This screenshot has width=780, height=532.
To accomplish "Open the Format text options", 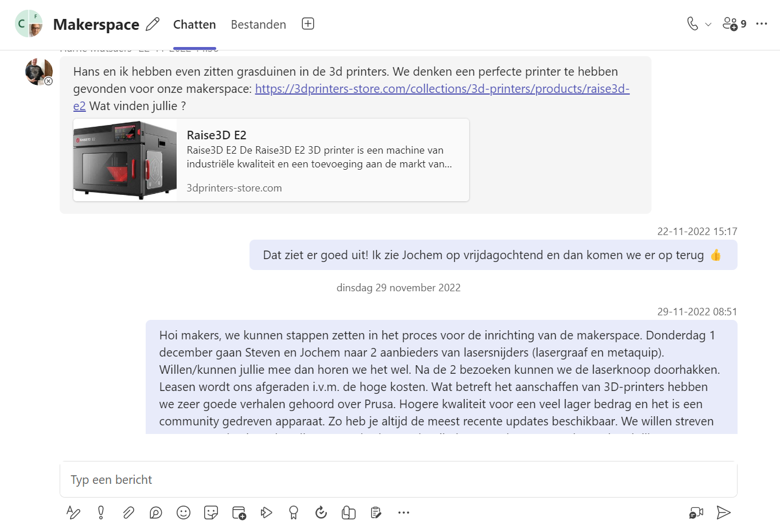I will point(73,513).
